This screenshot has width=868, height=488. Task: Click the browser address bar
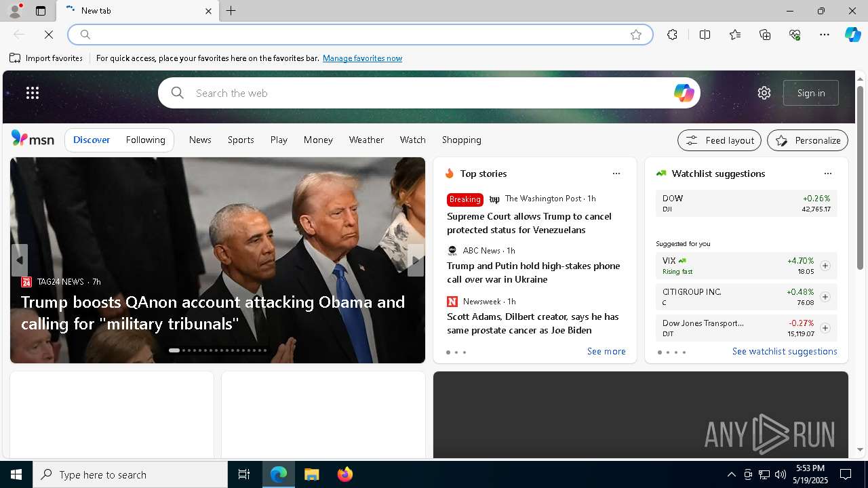point(359,35)
